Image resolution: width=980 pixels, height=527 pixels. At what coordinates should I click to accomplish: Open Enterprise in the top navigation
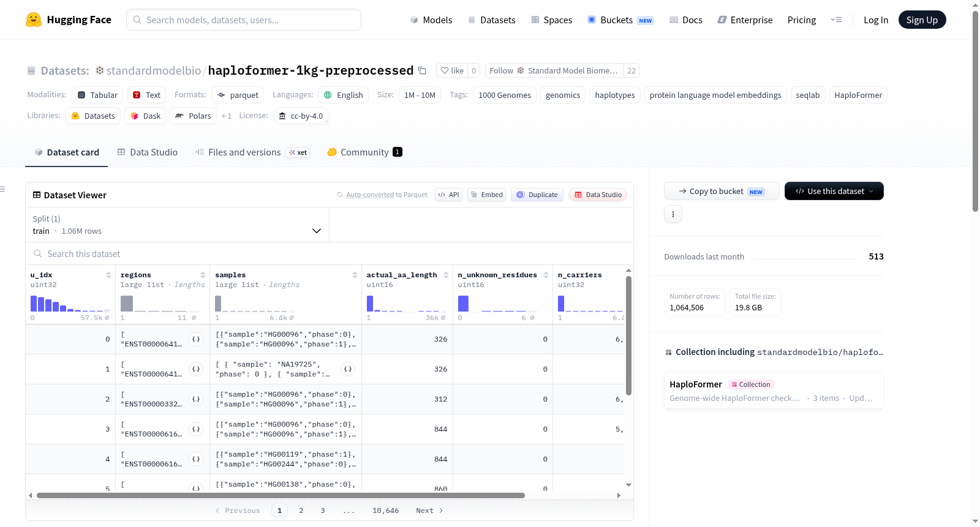pyautogui.click(x=745, y=20)
